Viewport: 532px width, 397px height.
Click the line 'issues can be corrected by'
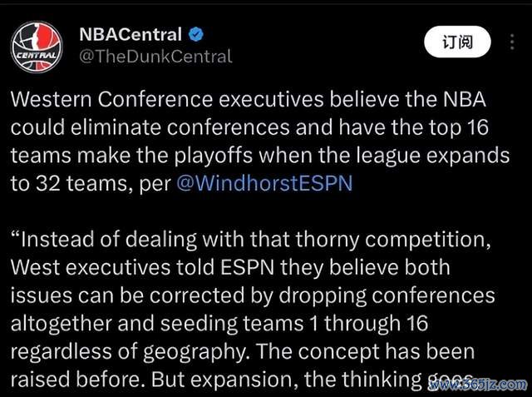pos(253,295)
